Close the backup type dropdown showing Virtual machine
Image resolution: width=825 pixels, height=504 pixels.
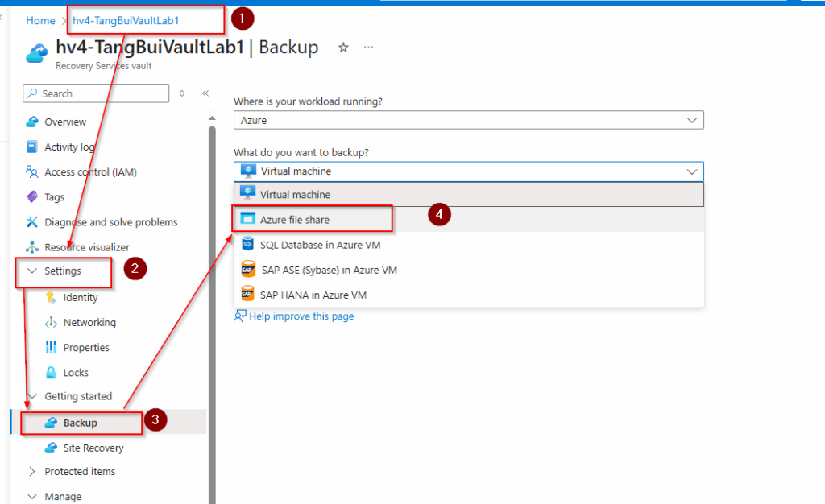468,171
